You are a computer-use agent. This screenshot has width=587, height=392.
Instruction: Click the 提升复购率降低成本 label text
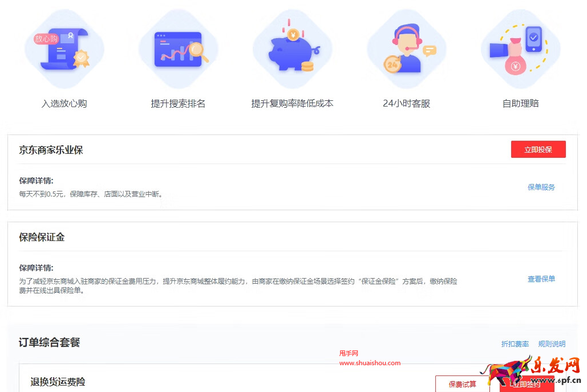pos(293,104)
